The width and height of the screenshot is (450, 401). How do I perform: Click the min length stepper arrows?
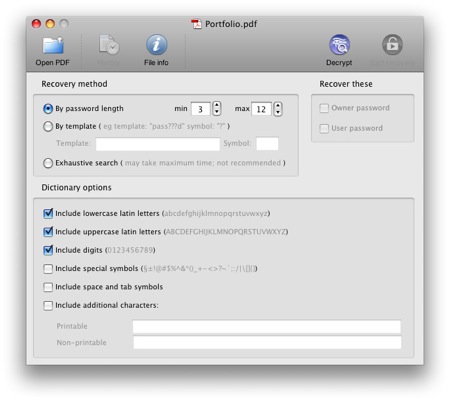coord(217,109)
